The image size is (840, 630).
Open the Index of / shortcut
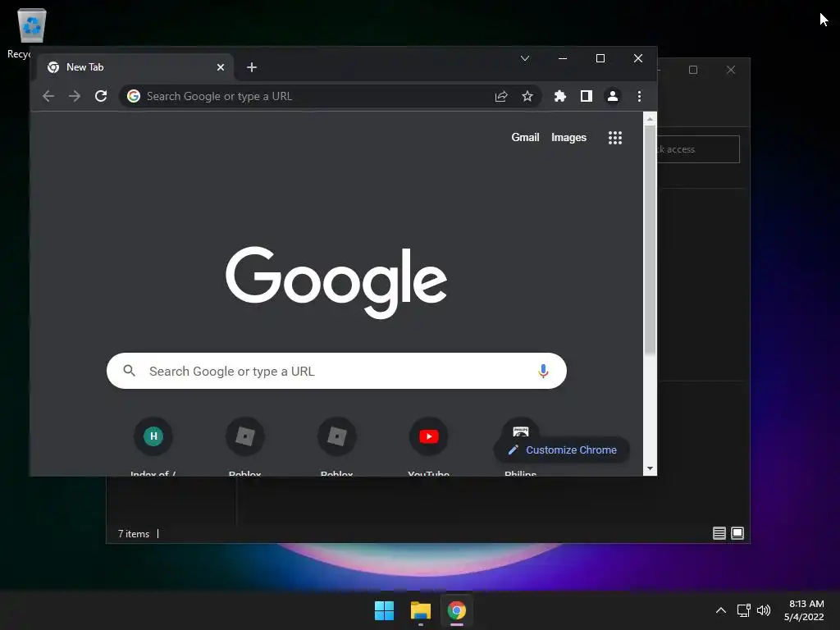tap(153, 445)
